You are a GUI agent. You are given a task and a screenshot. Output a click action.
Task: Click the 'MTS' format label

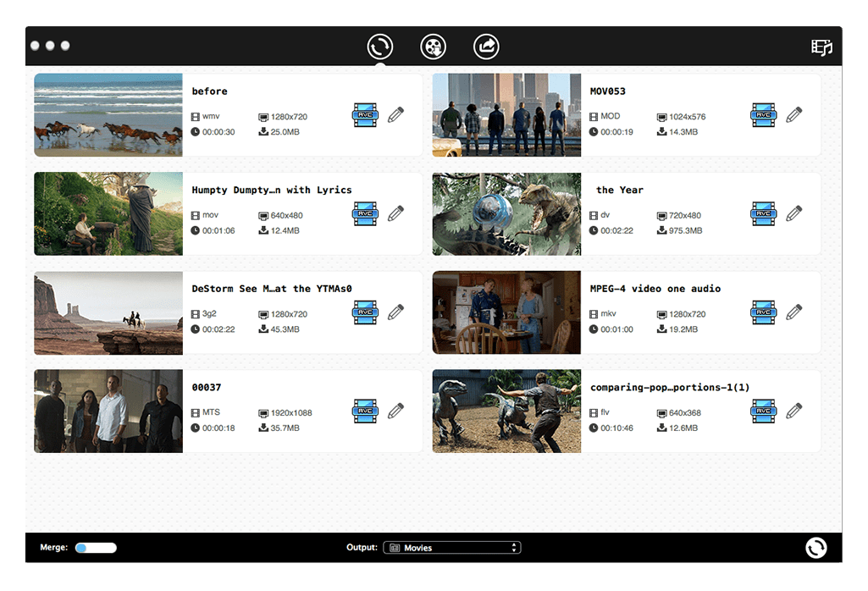pos(211,412)
